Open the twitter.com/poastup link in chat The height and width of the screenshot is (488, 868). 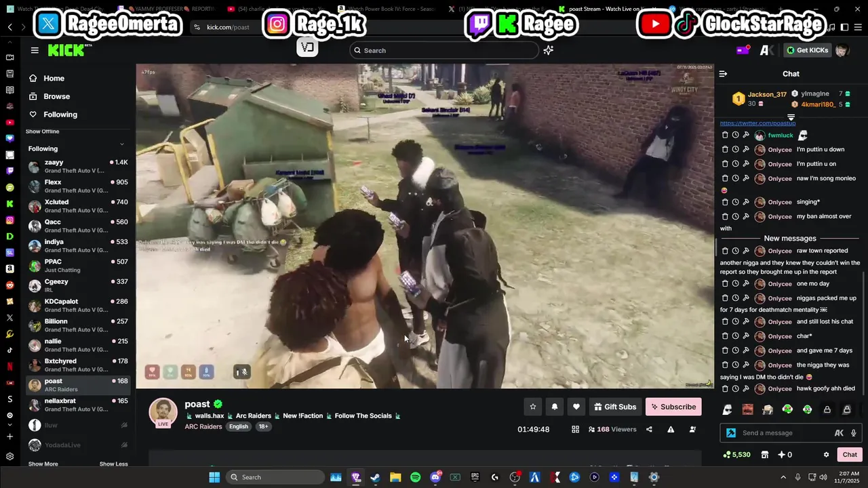pos(757,123)
